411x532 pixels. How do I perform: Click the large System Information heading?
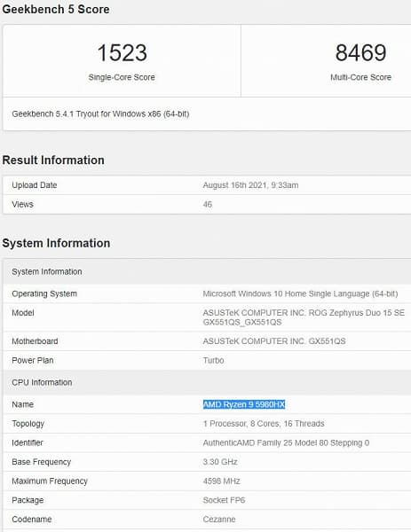(x=56, y=243)
